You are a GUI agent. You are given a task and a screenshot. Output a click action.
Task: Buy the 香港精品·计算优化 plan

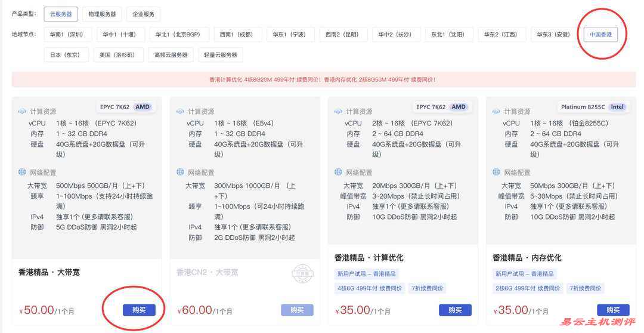(455, 310)
